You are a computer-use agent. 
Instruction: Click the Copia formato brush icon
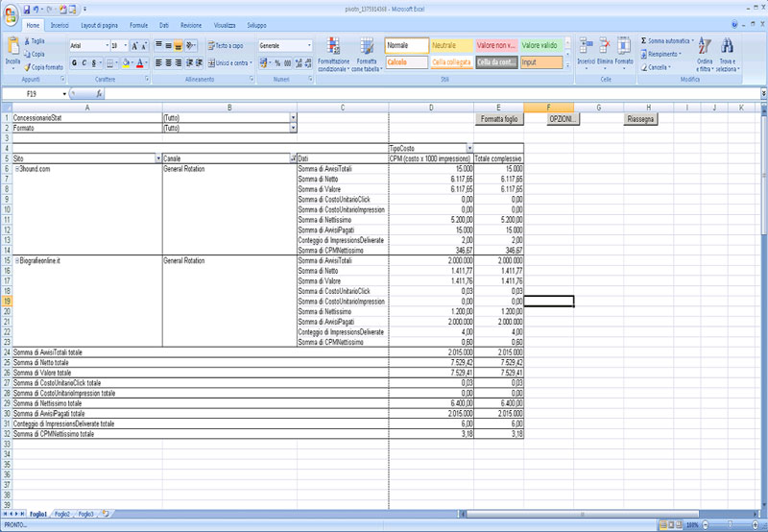[27, 67]
